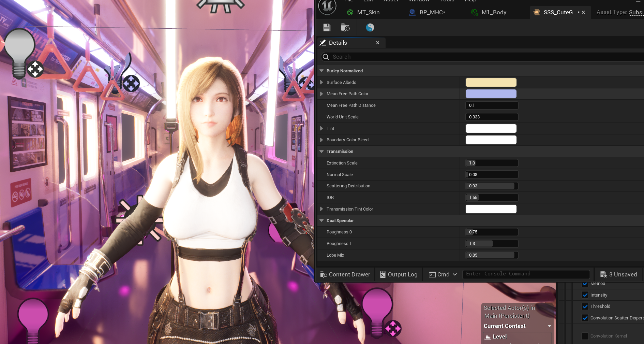Close the SSS_CuteG tab

coord(583,12)
